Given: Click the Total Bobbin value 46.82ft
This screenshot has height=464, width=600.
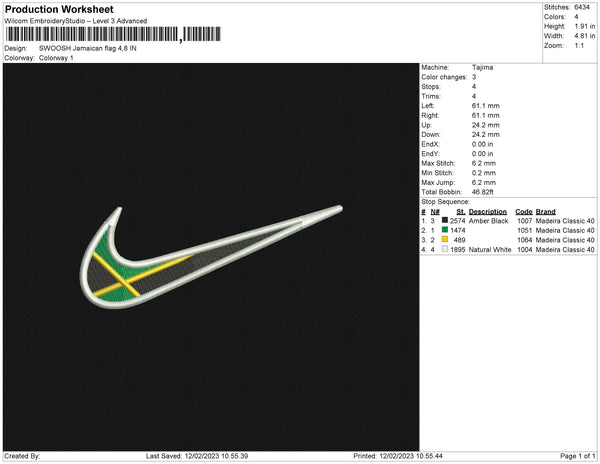Looking at the screenshot, I should (483, 192).
